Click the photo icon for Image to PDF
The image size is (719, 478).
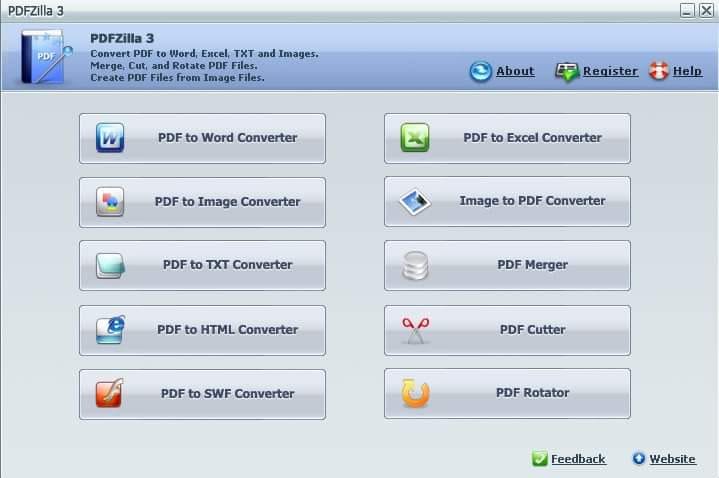(x=415, y=201)
